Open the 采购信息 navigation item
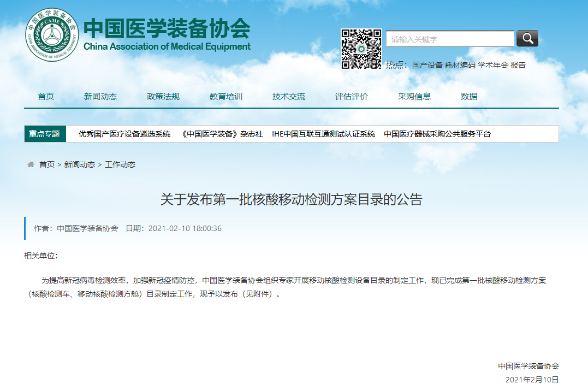The height and width of the screenshot is (390, 588). [x=415, y=96]
